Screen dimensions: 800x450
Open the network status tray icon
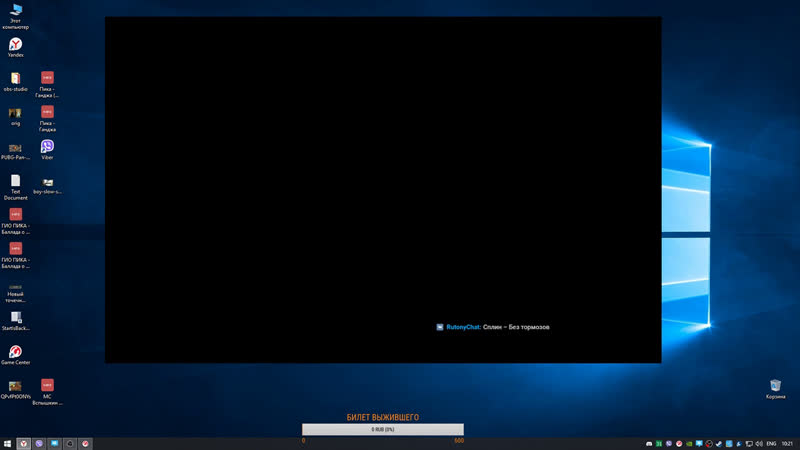point(749,444)
